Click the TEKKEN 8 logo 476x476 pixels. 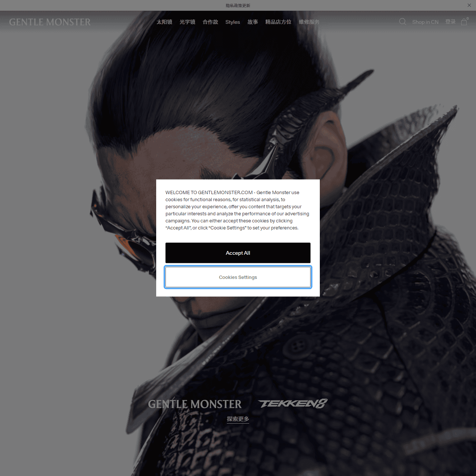(x=293, y=403)
